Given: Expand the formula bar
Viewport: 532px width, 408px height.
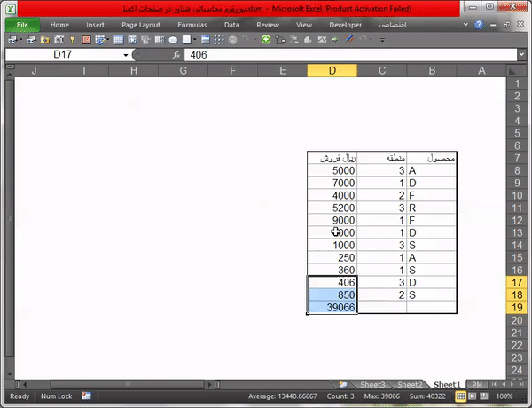Looking at the screenshot, I should point(520,55).
